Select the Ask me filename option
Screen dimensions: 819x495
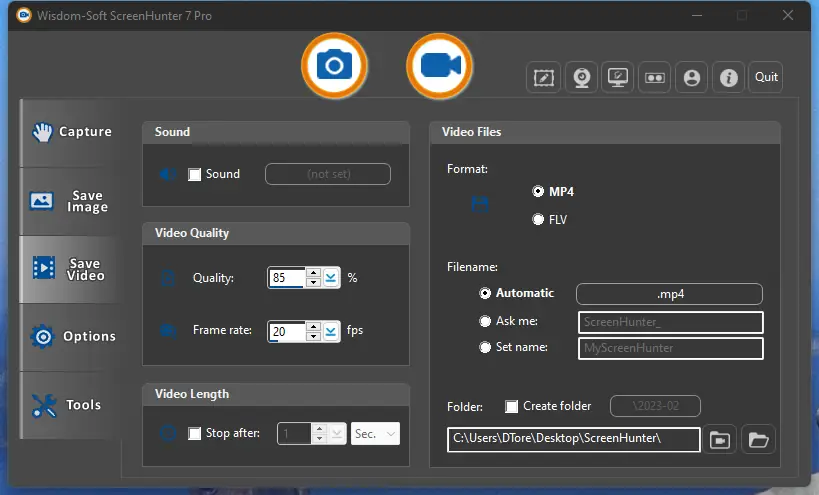coord(485,321)
